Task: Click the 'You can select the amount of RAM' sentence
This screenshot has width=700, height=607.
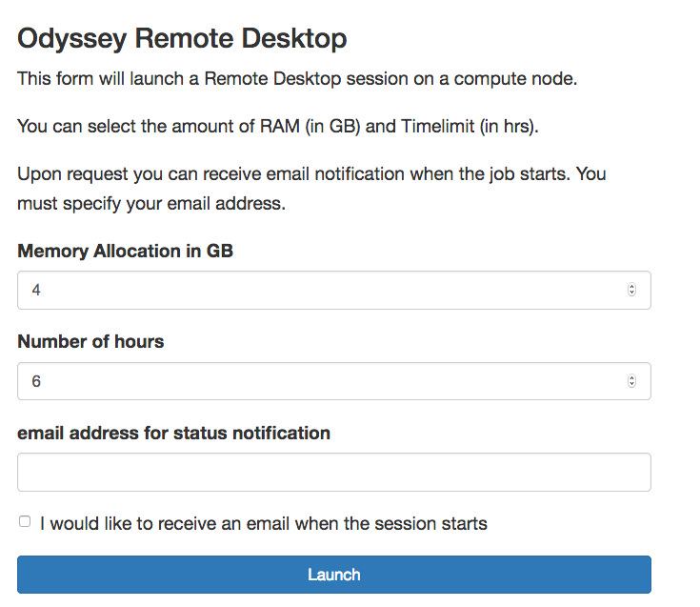Action: point(278,127)
